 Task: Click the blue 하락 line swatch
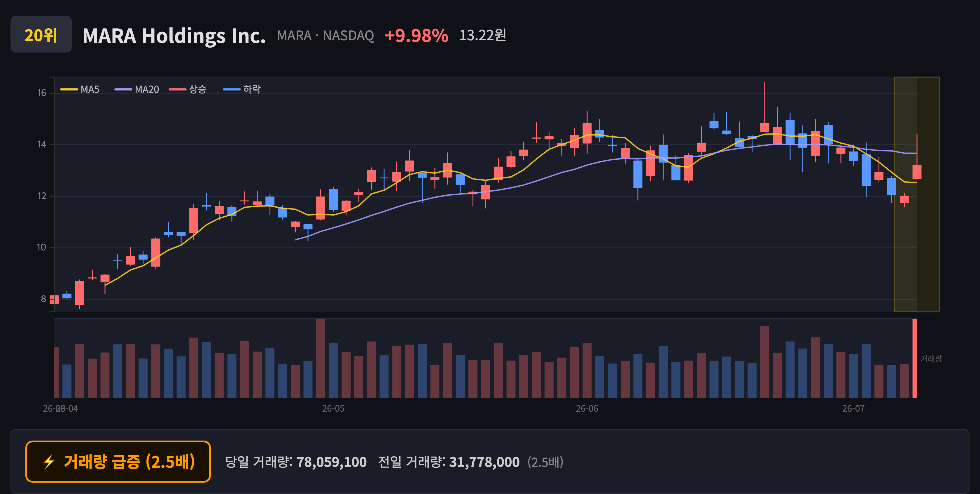coord(232,90)
